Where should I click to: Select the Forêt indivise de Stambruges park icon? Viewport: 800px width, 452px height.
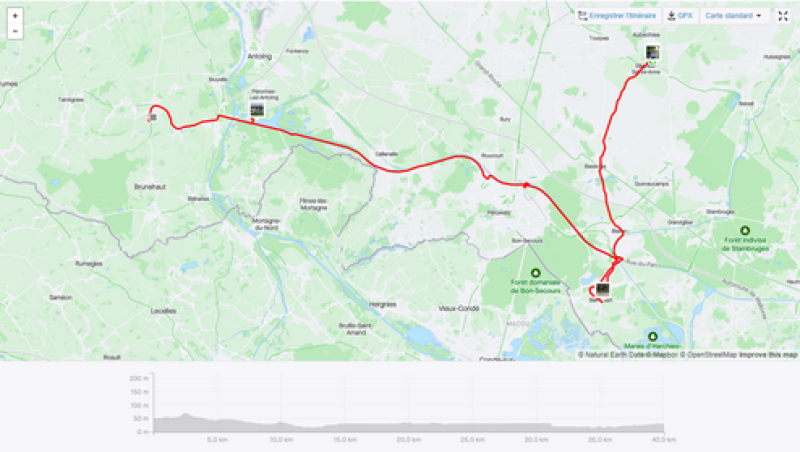745,231
